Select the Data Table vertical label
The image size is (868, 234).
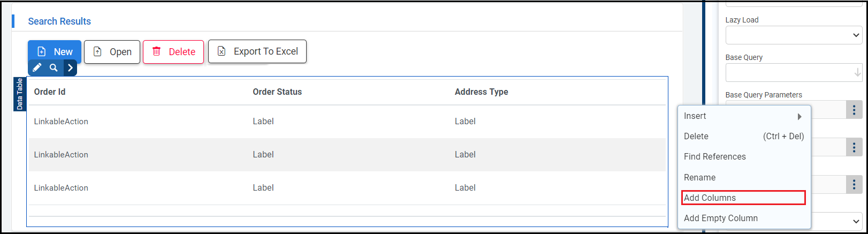pyautogui.click(x=20, y=94)
